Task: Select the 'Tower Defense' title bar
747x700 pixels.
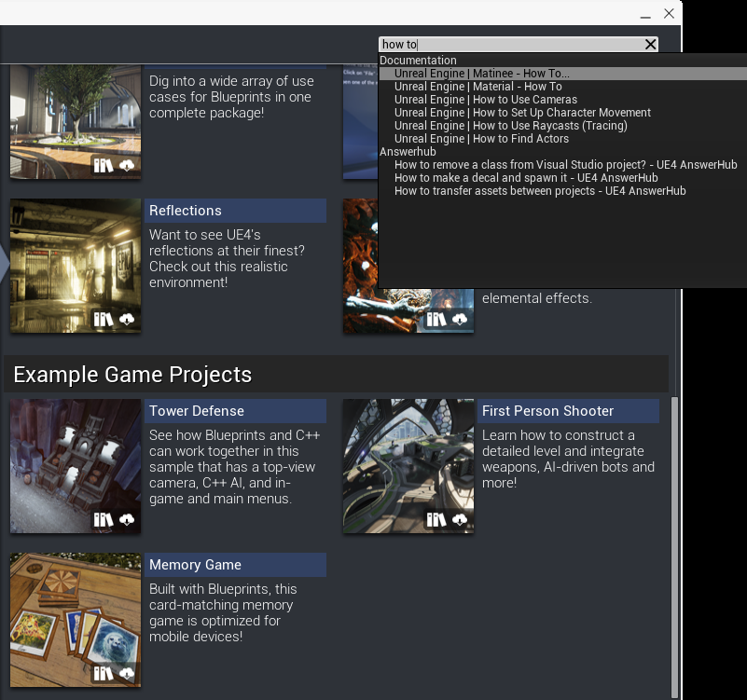Action: [x=235, y=411]
